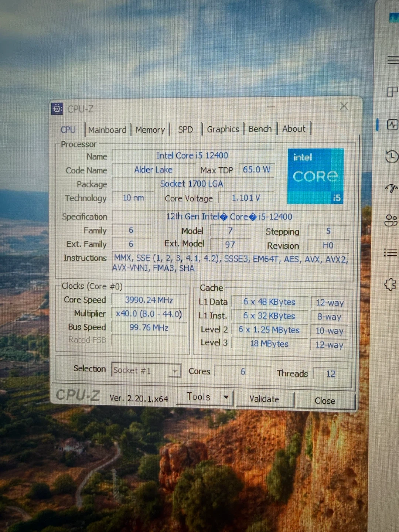Viewport: 399px width, 532px height.
Task: Click the 10 nm technology value
Action: (x=133, y=198)
